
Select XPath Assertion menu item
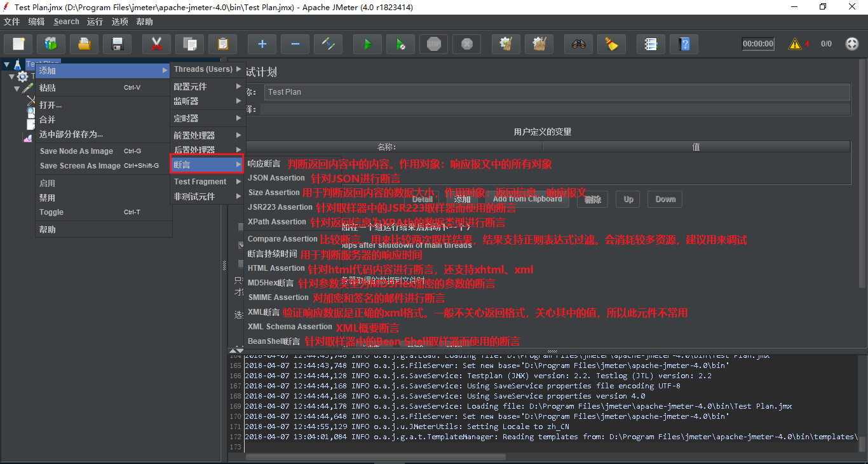[x=277, y=222]
